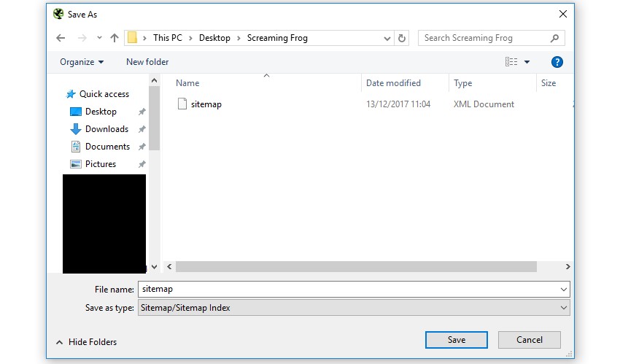This screenshot has height=364, width=620.
Task: Open the Organize menu
Action: (x=82, y=62)
